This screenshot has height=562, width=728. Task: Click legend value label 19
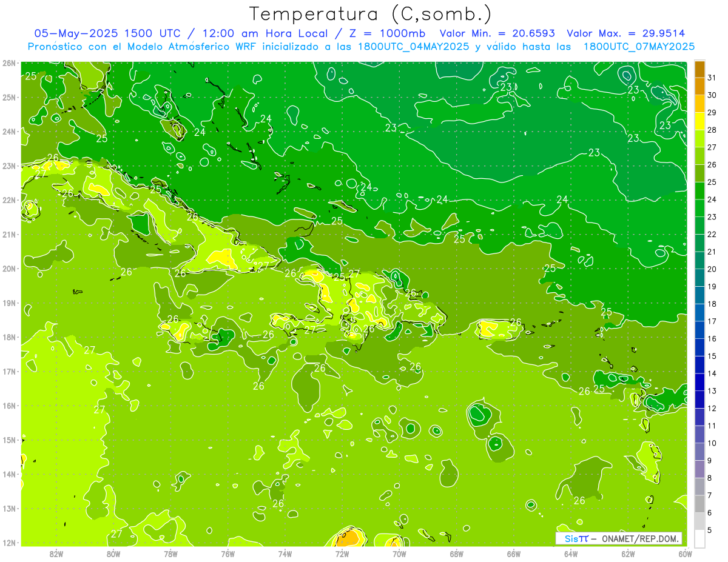tap(712, 286)
